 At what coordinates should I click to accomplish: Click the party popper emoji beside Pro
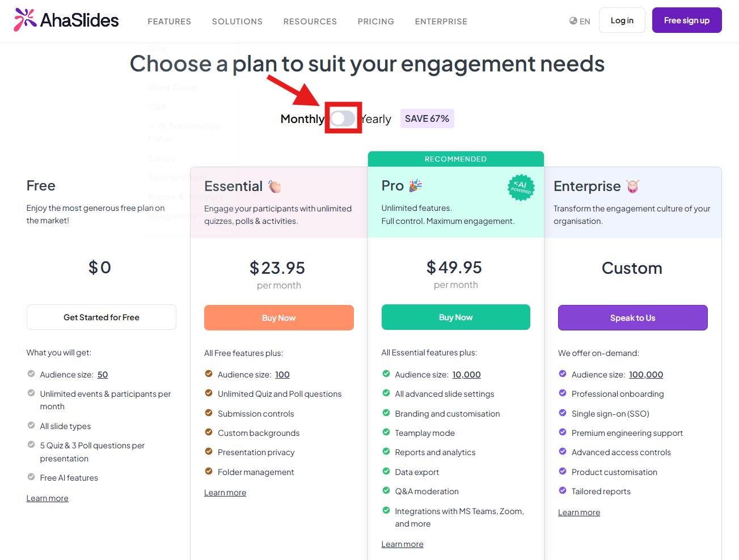click(x=416, y=185)
